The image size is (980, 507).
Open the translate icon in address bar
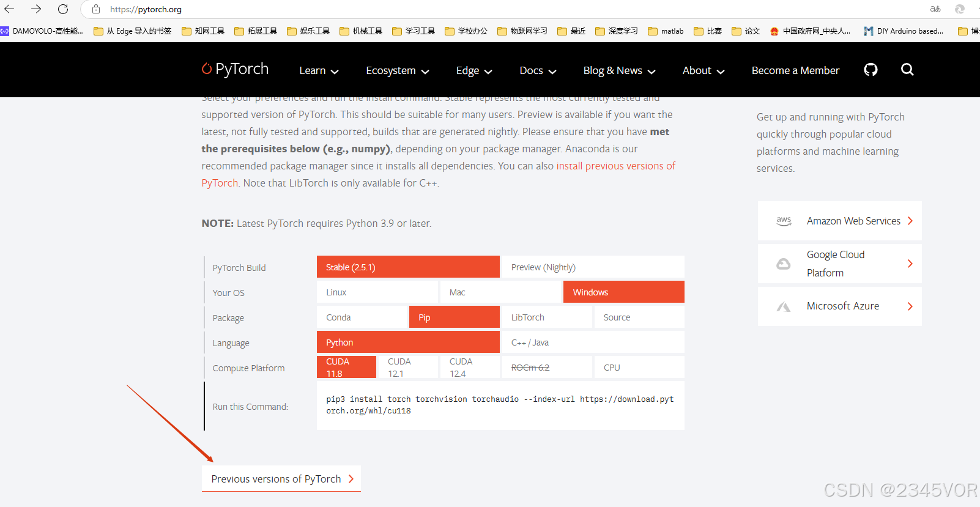935,9
